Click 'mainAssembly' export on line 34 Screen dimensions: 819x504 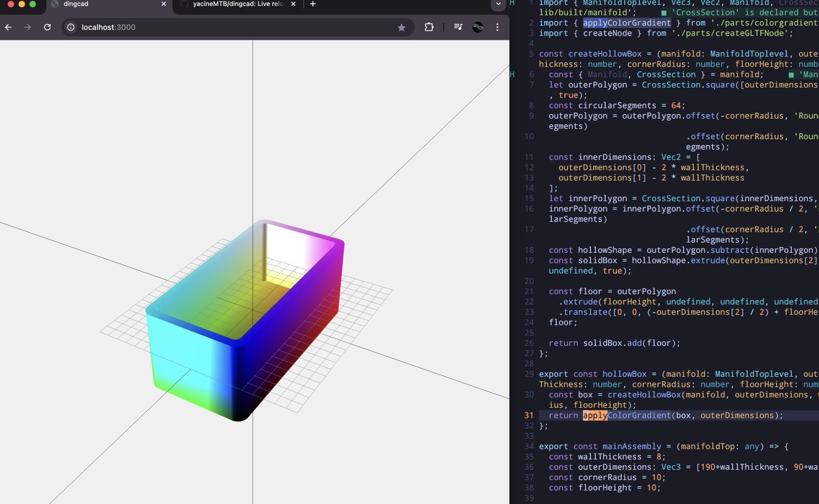tap(632, 447)
